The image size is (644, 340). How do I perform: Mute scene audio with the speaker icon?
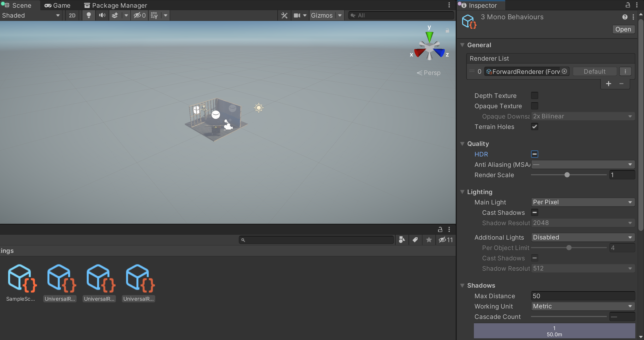tap(102, 16)
